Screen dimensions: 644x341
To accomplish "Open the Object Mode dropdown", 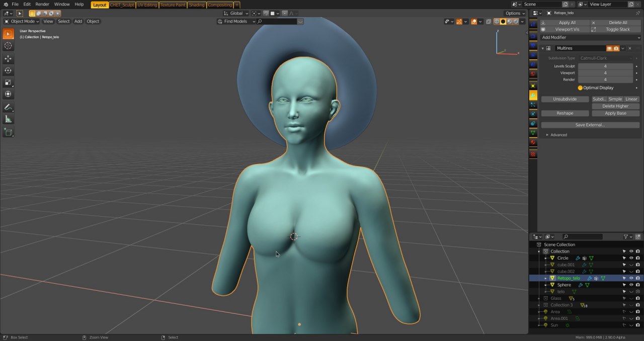I will pyautogui.click(x=23, y=22).
